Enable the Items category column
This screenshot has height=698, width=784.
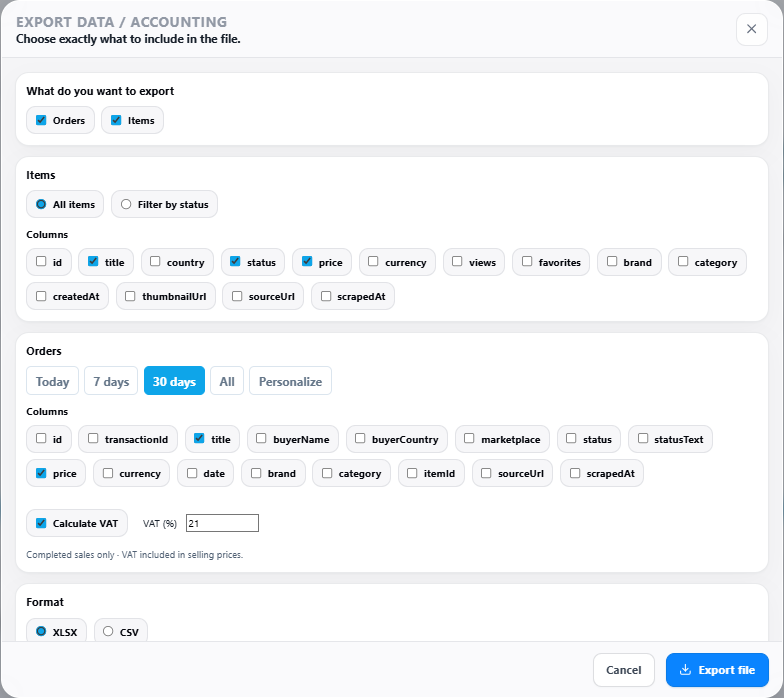point(683,262)
